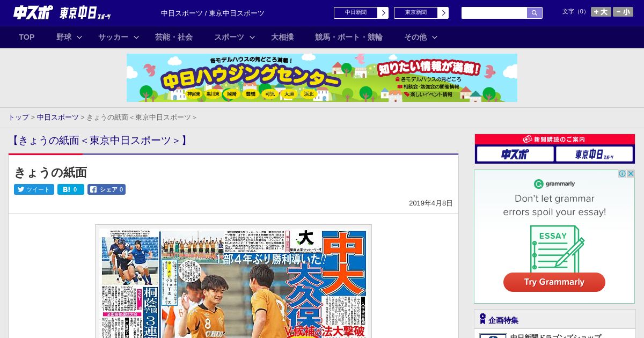The image size is (644, 338).
Task: Click the 企画特集 section heading
Action: pyautogui.click(x=503, y=320)
